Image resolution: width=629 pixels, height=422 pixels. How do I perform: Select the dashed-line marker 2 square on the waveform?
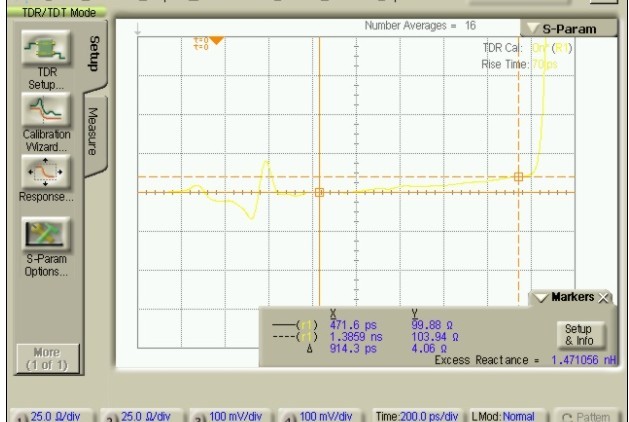(x=518, y=177)
